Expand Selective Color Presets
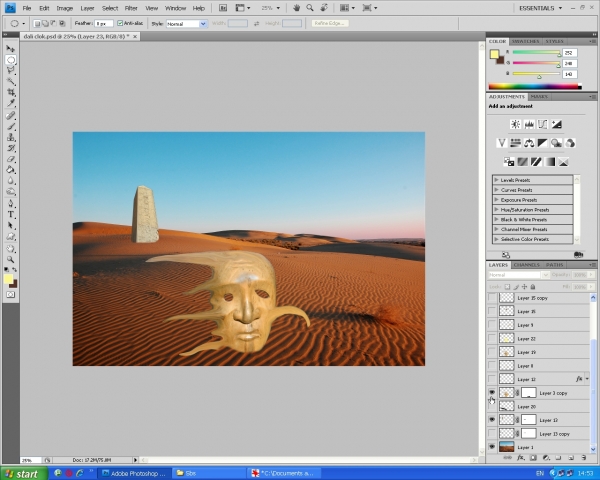Viewport: 600px width, 480px height. click(496, 239)
